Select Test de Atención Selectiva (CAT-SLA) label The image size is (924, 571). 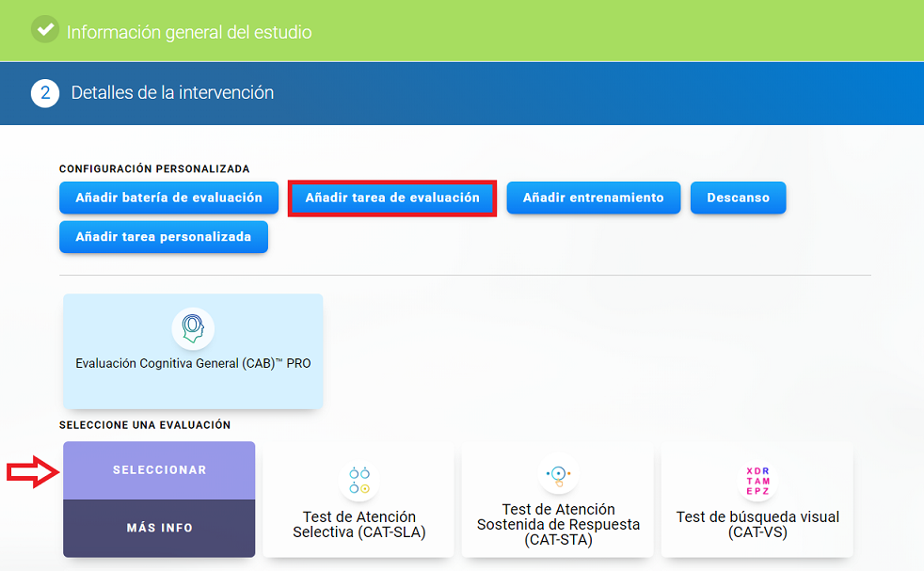pos(358,525)
